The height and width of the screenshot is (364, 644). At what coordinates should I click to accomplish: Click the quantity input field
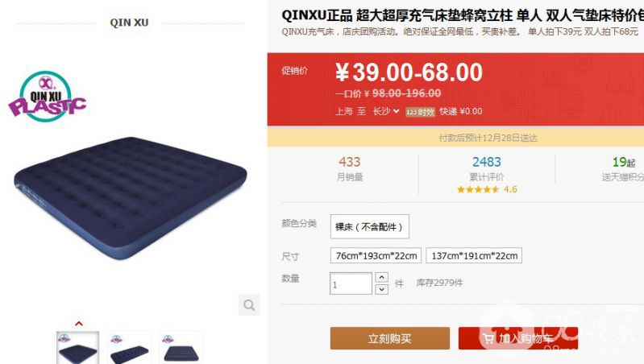point(351,283)
